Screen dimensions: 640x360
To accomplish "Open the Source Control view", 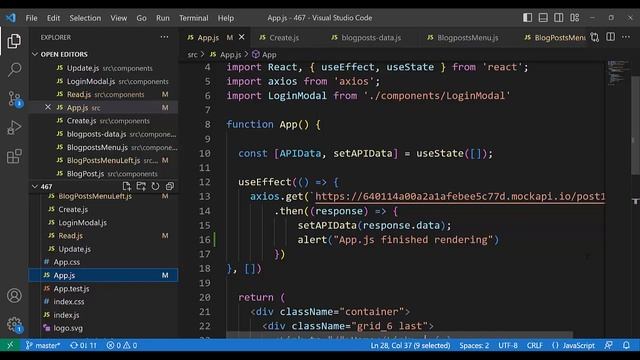I will [x=15, y=99].
